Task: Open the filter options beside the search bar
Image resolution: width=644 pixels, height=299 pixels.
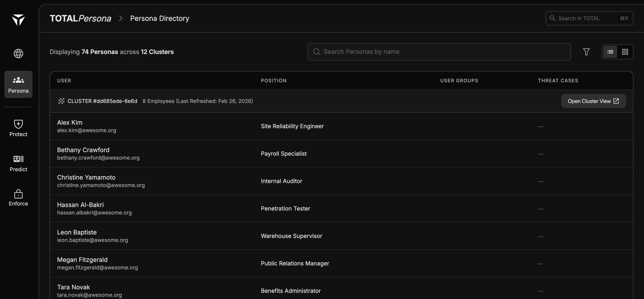Action: (586, 52)
